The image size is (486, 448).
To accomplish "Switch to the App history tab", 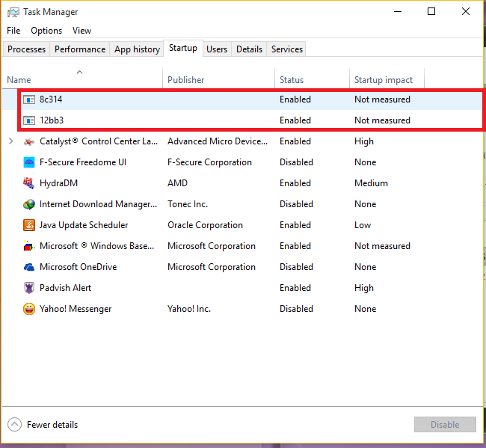I will pos(137,49).
